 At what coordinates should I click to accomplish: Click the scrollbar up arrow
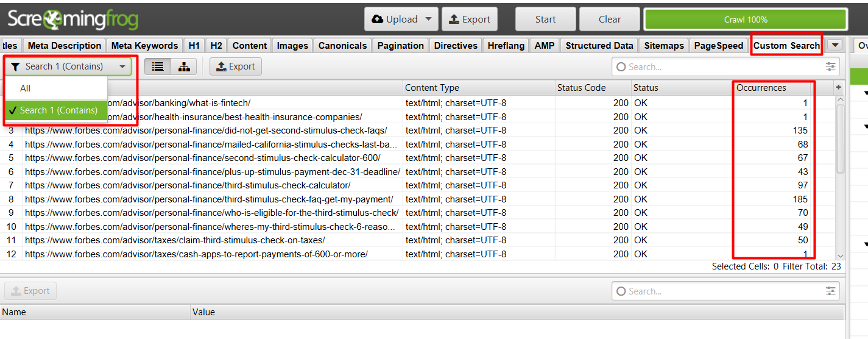pos(841,99)
